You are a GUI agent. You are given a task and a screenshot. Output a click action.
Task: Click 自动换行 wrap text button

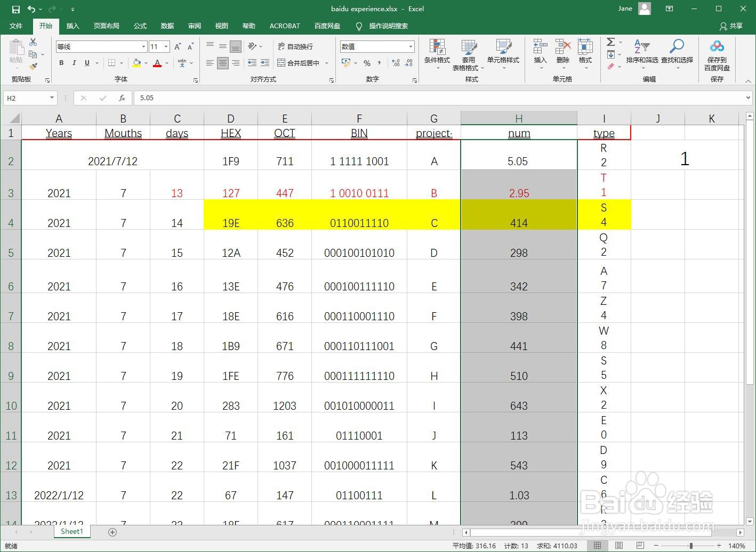pos(295,46)
